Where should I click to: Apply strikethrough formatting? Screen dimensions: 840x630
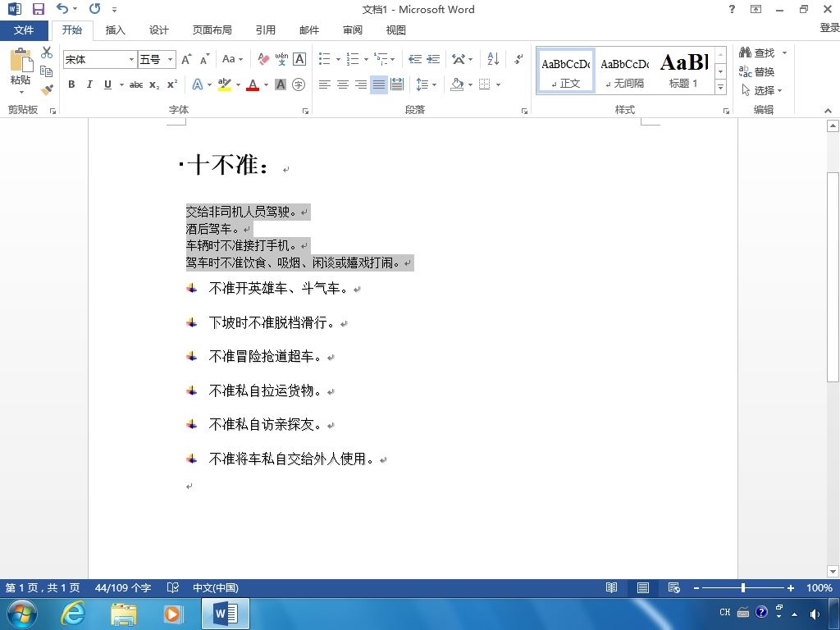pos(136,84)
